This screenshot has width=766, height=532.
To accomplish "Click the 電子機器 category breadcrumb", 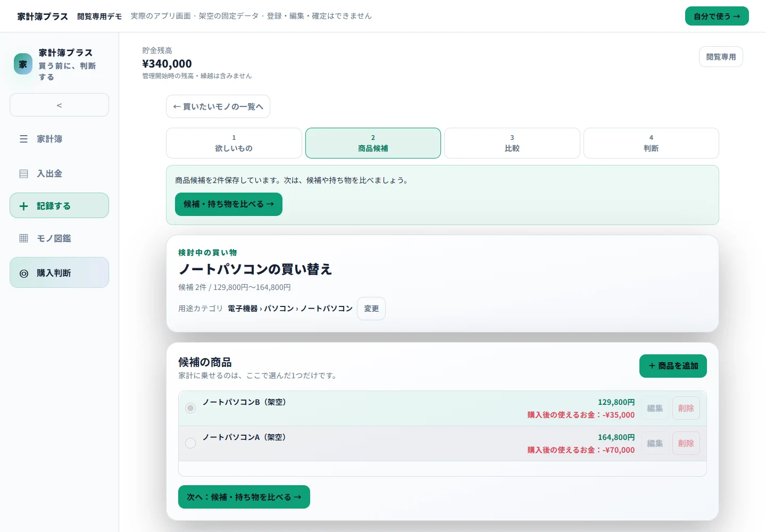I will pos(243,309).
